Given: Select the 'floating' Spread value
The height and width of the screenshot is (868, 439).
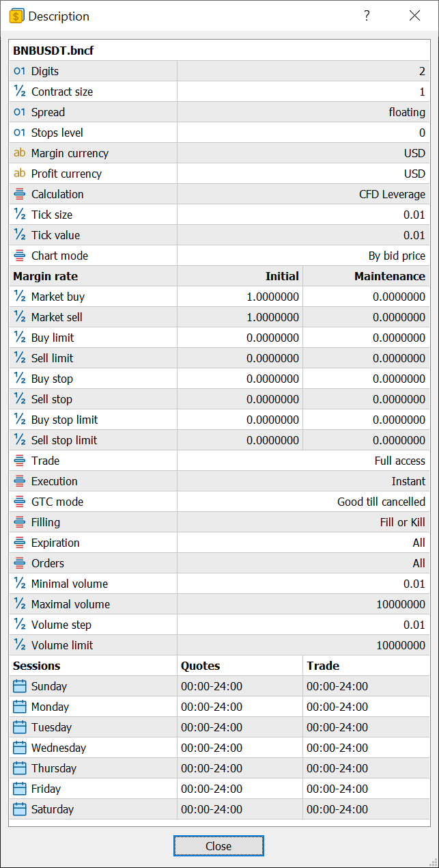Looking at the screenshot, I should point(407,112).
